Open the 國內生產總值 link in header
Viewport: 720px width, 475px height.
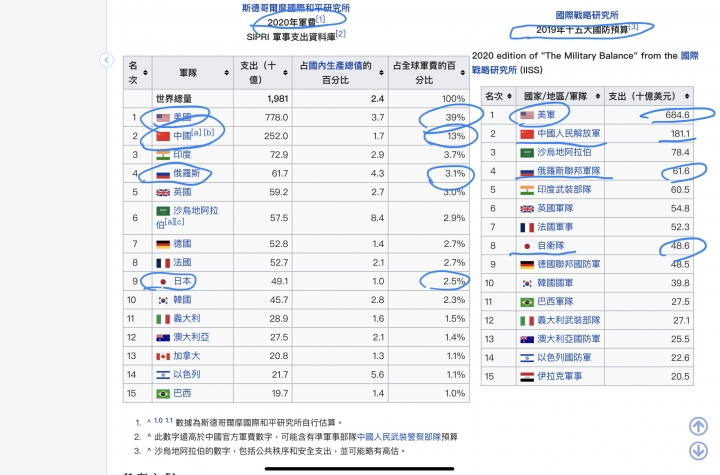coord(335,66)
